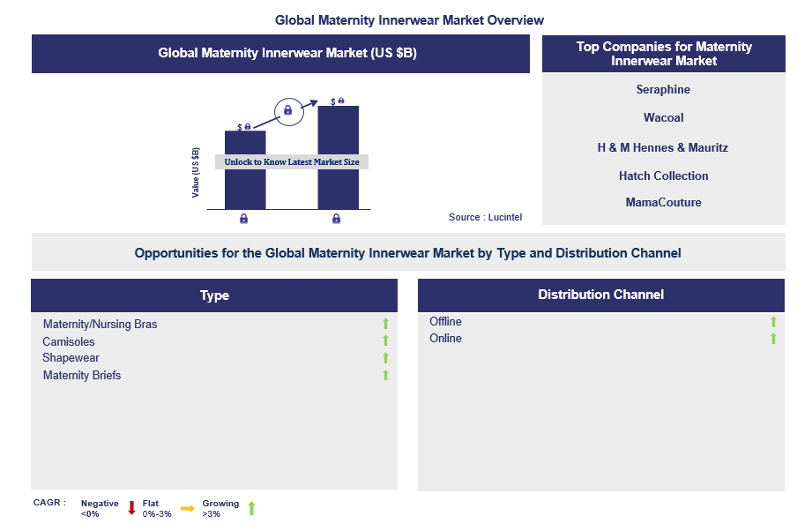Open the Type panel header
812x531 pixels.
click(x=214, y=295)
